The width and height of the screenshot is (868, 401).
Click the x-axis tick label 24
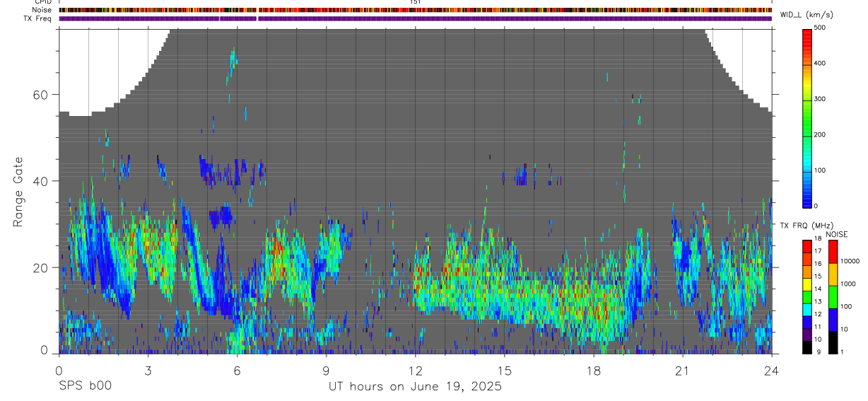pos(772,370)
